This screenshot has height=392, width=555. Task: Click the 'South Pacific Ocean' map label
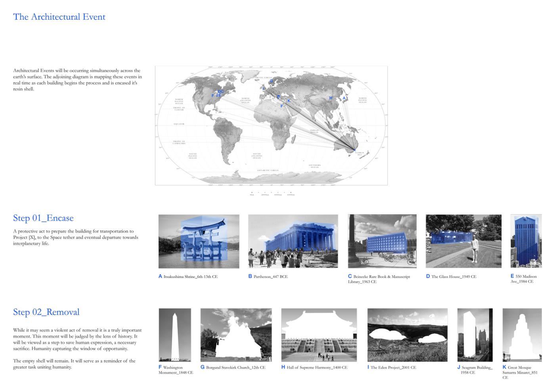point(193,156)
